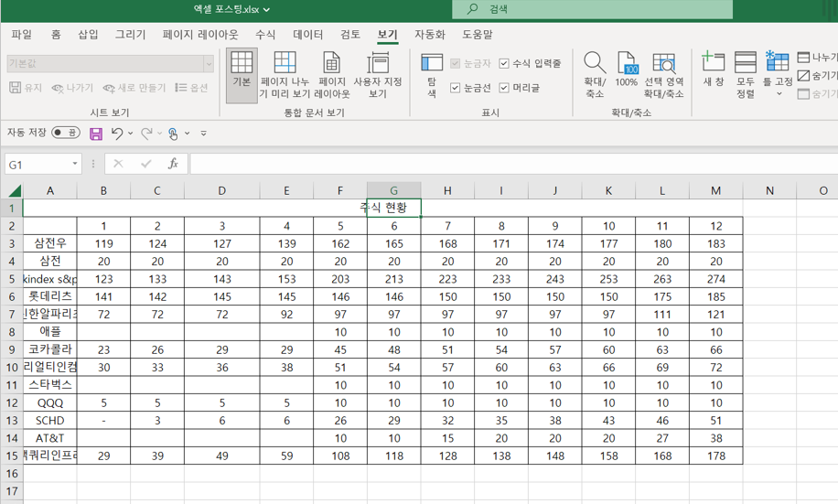Toggle the Headings (머리글) checkbox
838x504 pixels.
click(x=504, y=88)
